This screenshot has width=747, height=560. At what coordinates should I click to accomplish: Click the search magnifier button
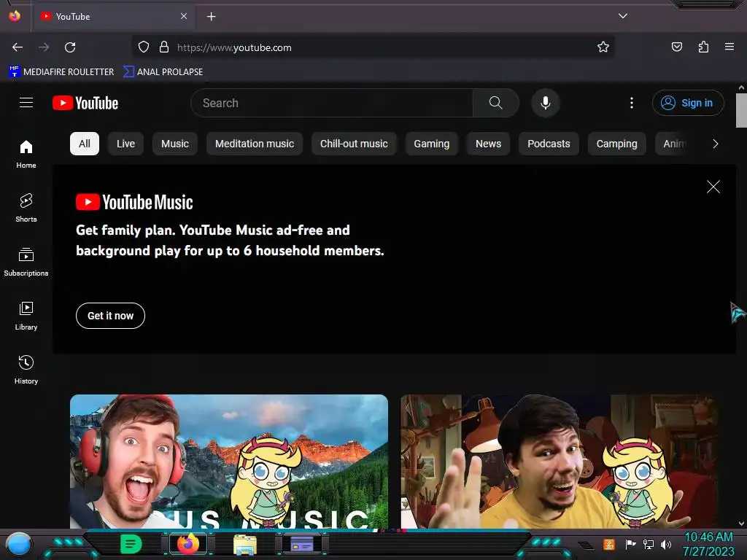pos(495,103)
